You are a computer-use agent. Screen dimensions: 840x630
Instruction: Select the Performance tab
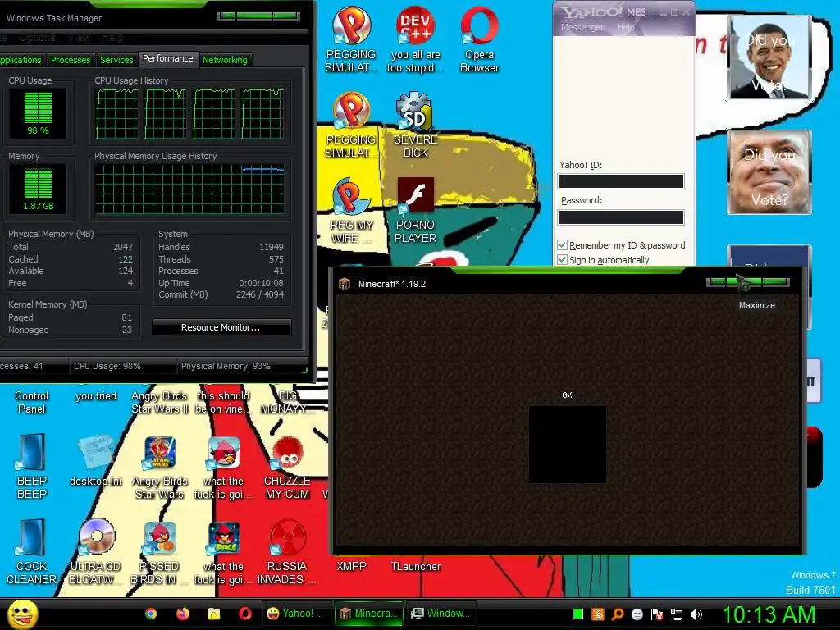point(167,58)
